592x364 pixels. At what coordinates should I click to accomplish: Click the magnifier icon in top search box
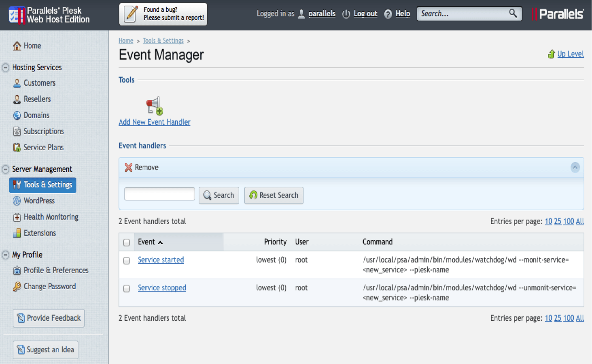(x=513, y=13)
